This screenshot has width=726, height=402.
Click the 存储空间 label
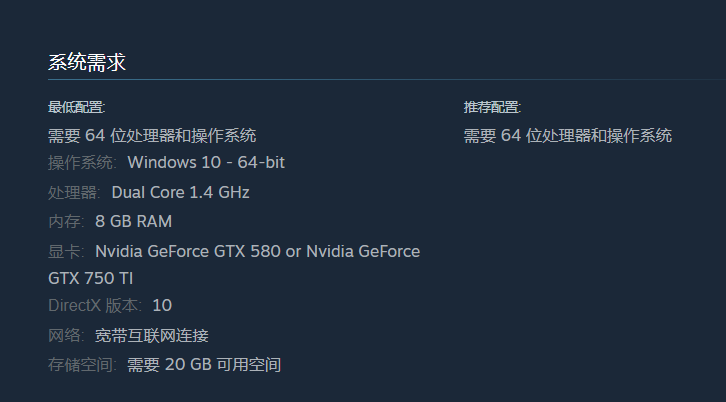82,365
